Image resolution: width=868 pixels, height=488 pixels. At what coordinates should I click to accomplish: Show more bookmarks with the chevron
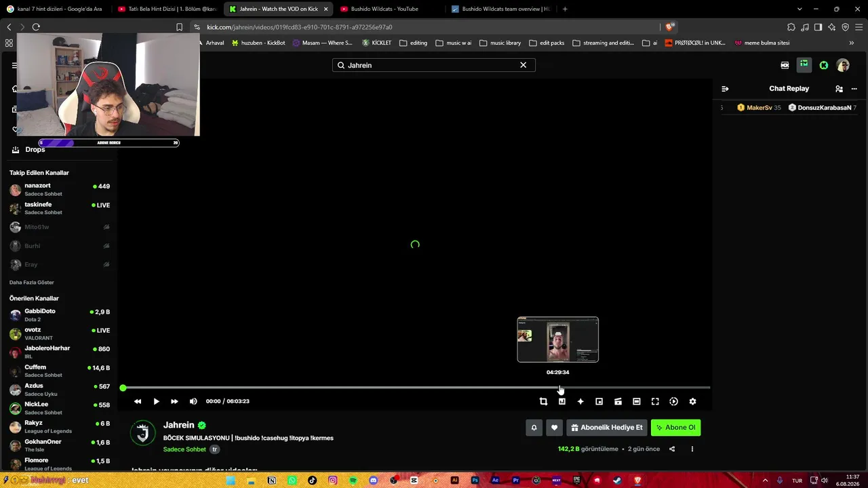click(851, 43)
